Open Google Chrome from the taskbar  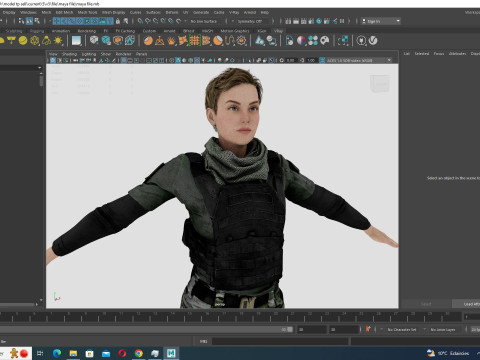click(139, 353)
